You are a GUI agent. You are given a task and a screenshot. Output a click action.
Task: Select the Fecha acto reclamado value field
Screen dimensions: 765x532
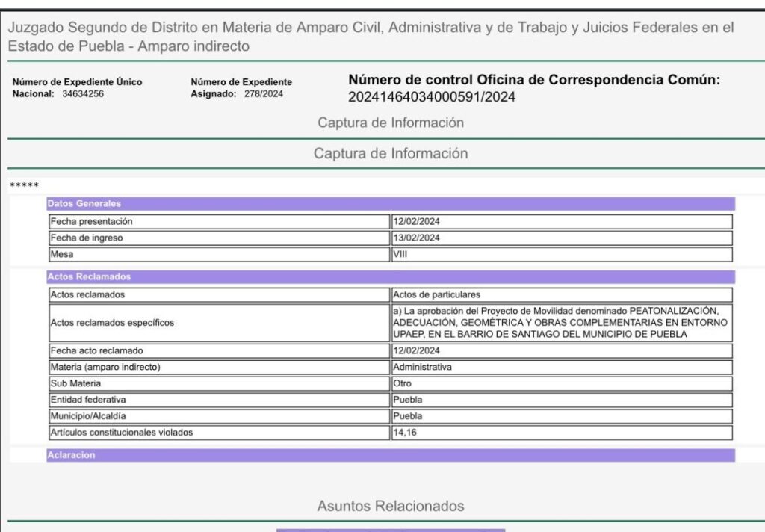click(x=562, y=350)
